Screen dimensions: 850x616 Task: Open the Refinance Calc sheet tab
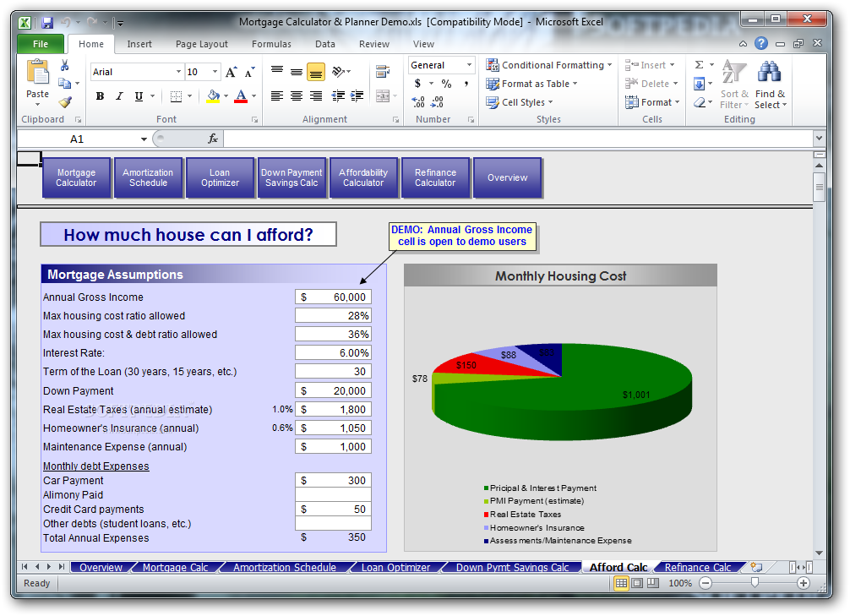(698, 567)
